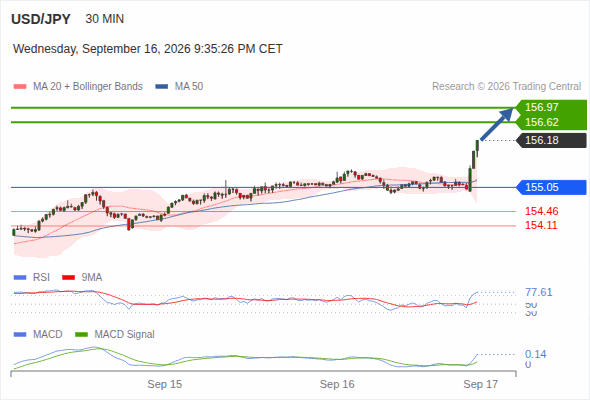Viewport: 590px width, 400px height.
Task: Click the USD/JPY title
Action: coord(41,19)
